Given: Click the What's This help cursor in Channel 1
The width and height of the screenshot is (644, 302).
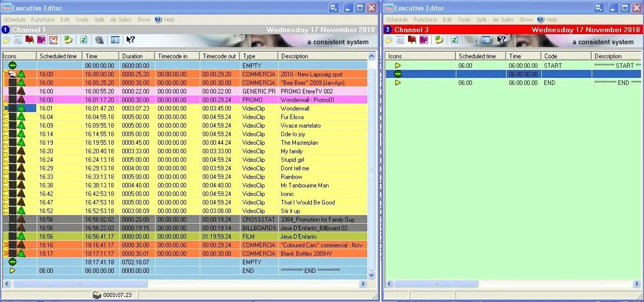Looking at the screenshot, I should click(x=130, y=40).
